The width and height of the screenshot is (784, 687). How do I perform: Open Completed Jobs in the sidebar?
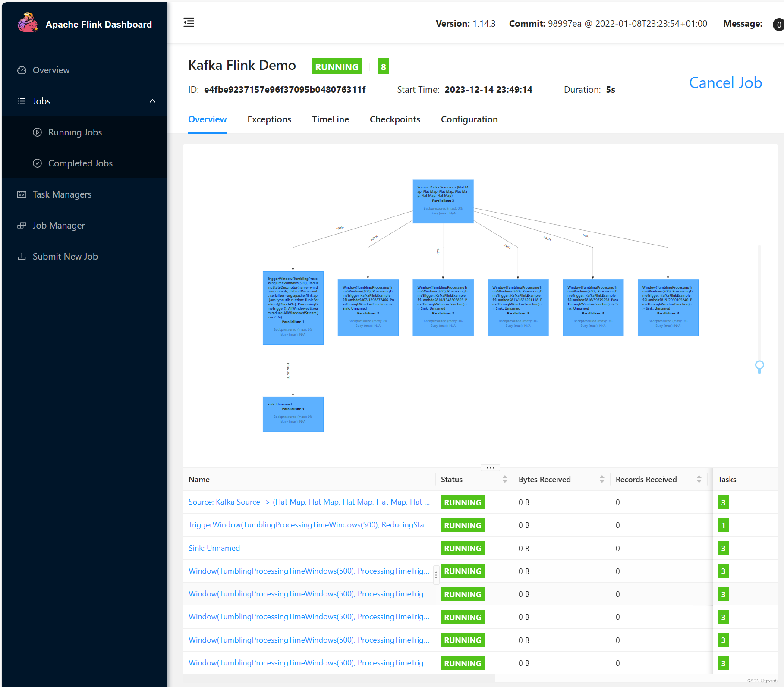pyautogui.click(x=85, y=163)
